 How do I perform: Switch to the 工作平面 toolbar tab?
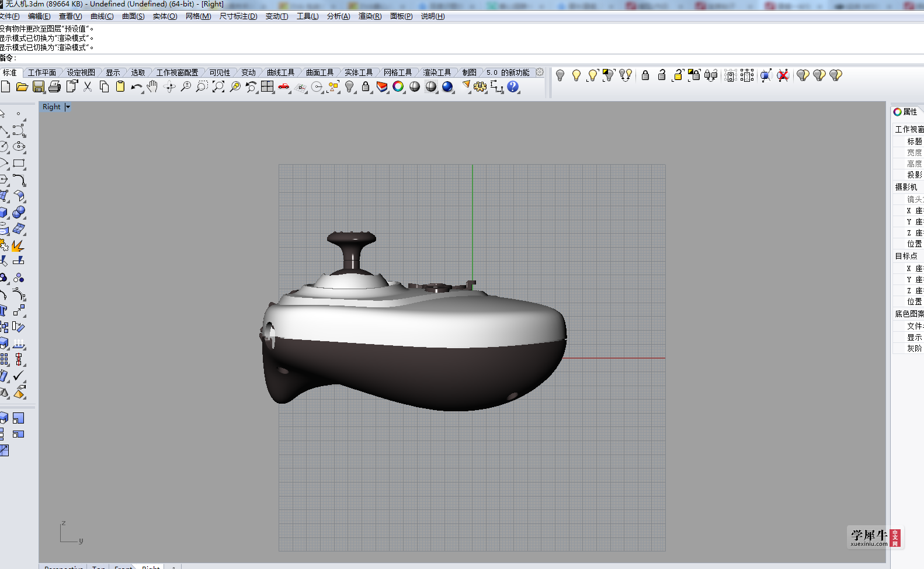(42, 72)
